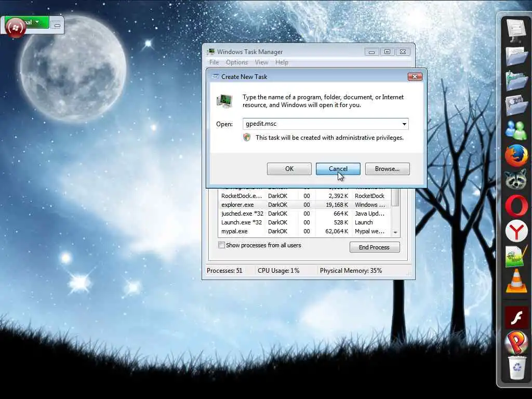The width and height of the screenshot is (532, 399).
Task: Click the Task Manager title bar icon
Action: coord(211,51)
